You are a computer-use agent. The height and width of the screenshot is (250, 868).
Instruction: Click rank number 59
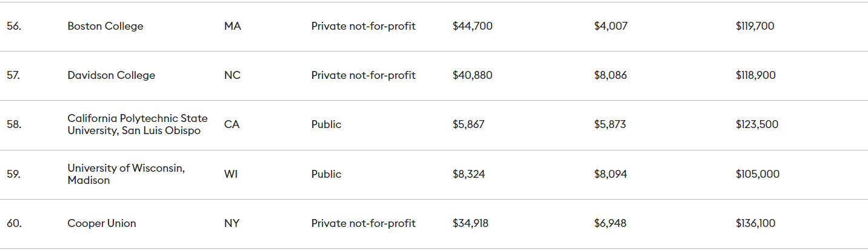(14, 174)
